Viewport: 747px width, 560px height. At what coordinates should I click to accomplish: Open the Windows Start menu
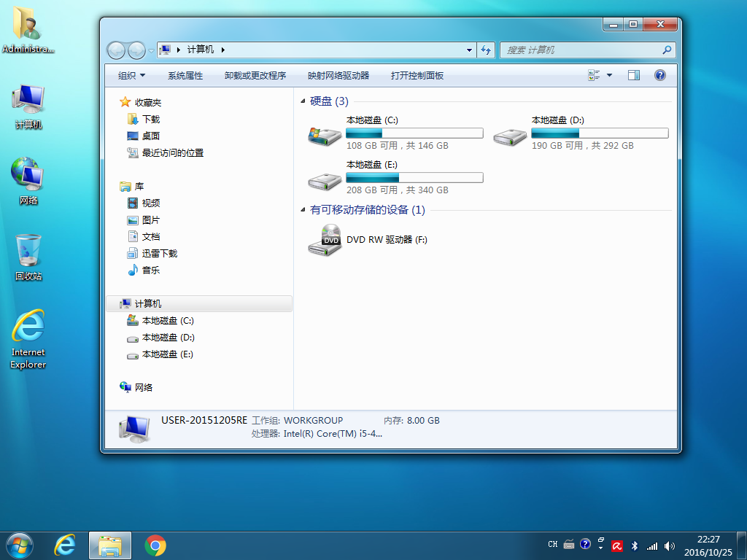click(x=20, y=545)
